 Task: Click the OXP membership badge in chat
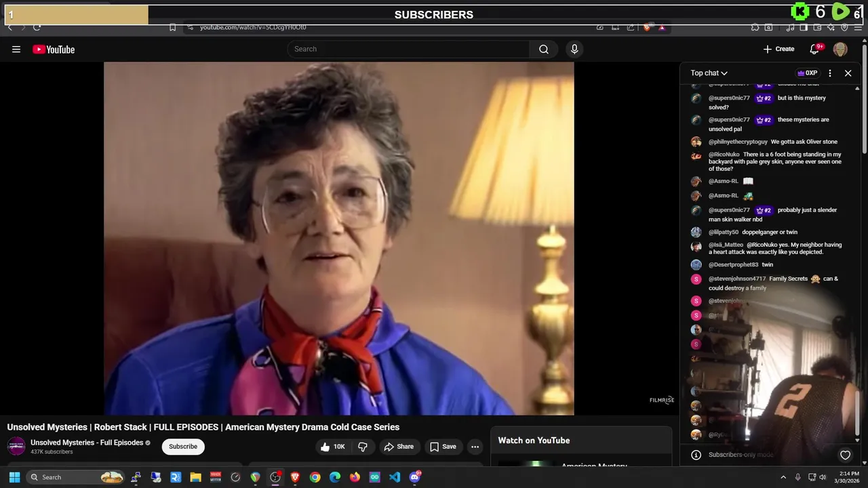(x=807, y=73)
